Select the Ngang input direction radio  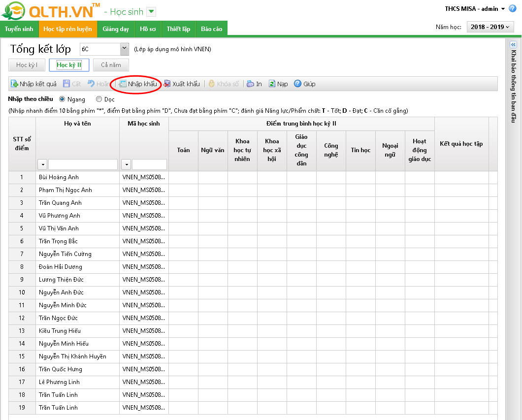(x=62, y=99)
